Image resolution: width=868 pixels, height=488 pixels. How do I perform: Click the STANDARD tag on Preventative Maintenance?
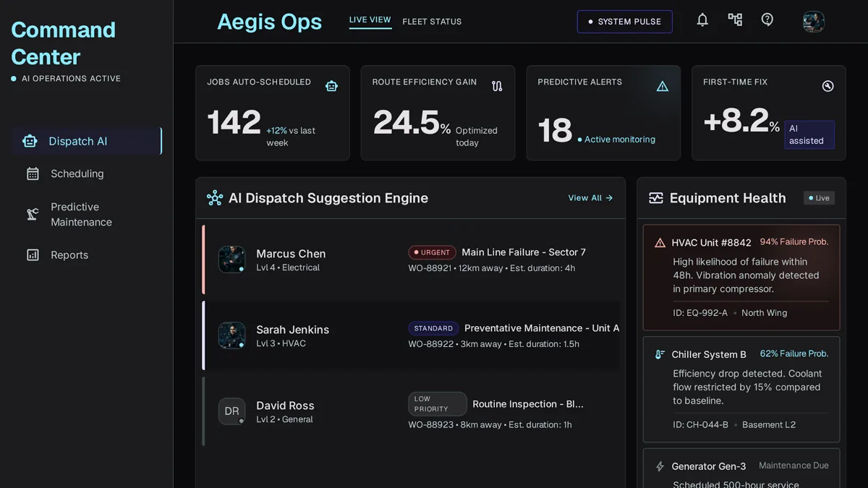pos(433,328)
